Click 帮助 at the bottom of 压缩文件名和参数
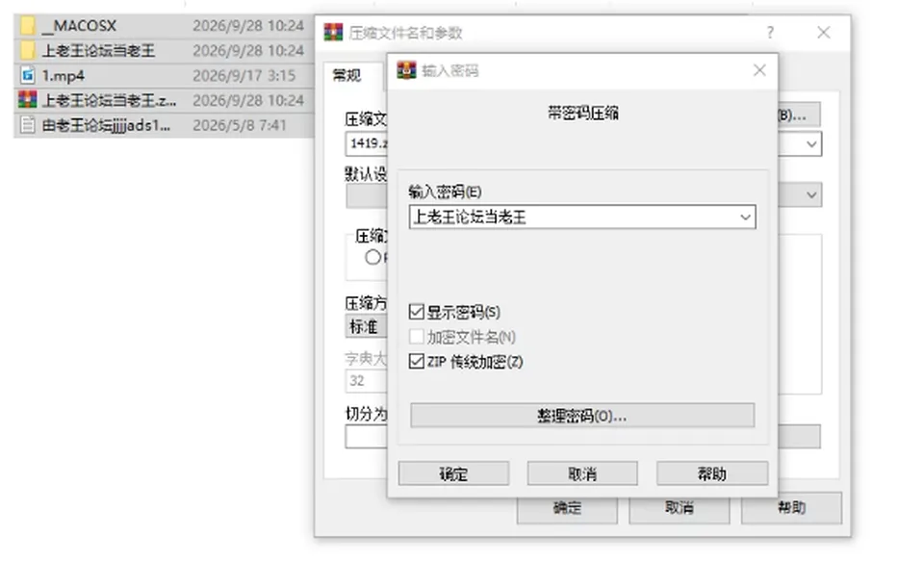This screenshot has height=587, width=924. point(791,509)
